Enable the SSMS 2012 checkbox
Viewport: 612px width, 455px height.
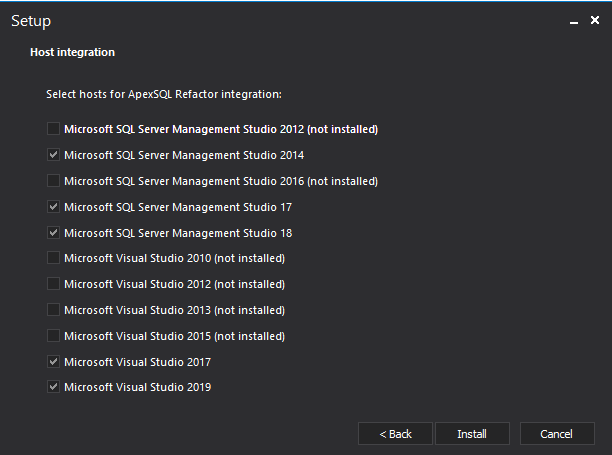[x=53, y=129]
